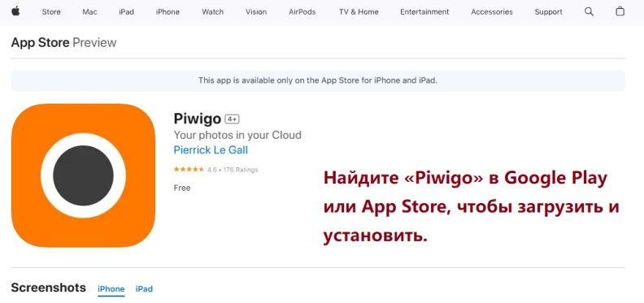Go to iPad in navigation bar
The width and height of the screenshot is (644, 303).
[x=127, y=12]
